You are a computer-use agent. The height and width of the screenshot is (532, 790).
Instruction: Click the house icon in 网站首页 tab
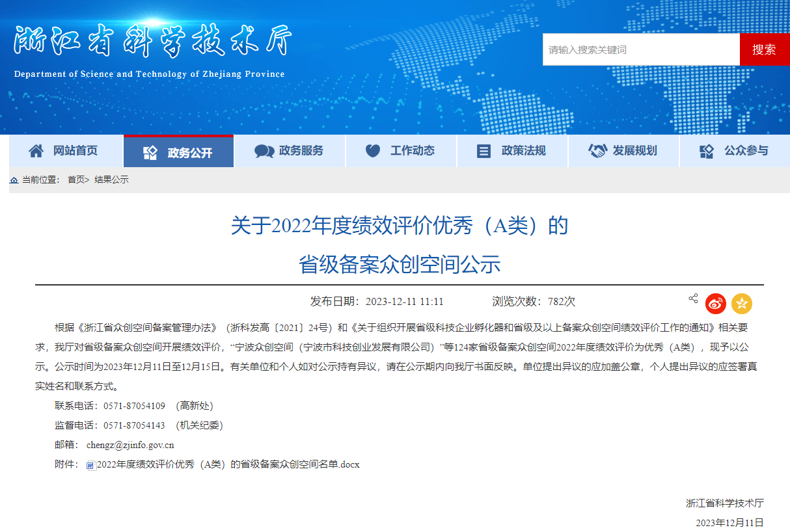36,151
